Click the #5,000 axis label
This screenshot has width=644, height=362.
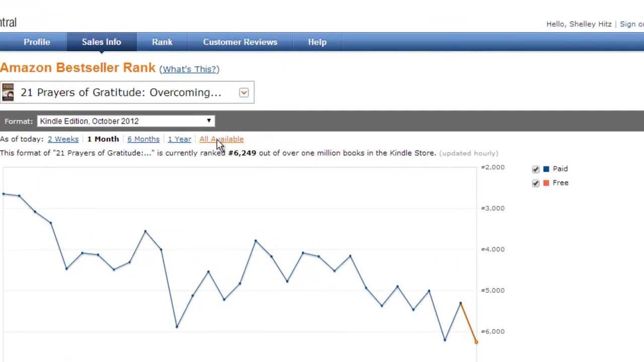(493, 291)
